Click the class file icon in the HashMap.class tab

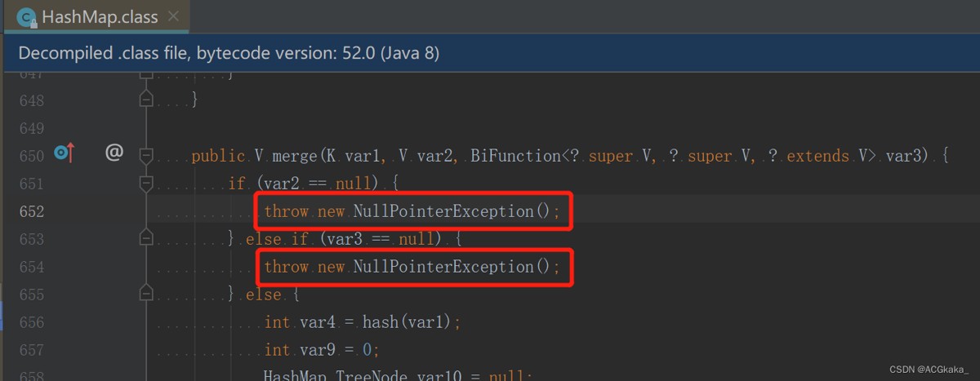pos(27,16)
